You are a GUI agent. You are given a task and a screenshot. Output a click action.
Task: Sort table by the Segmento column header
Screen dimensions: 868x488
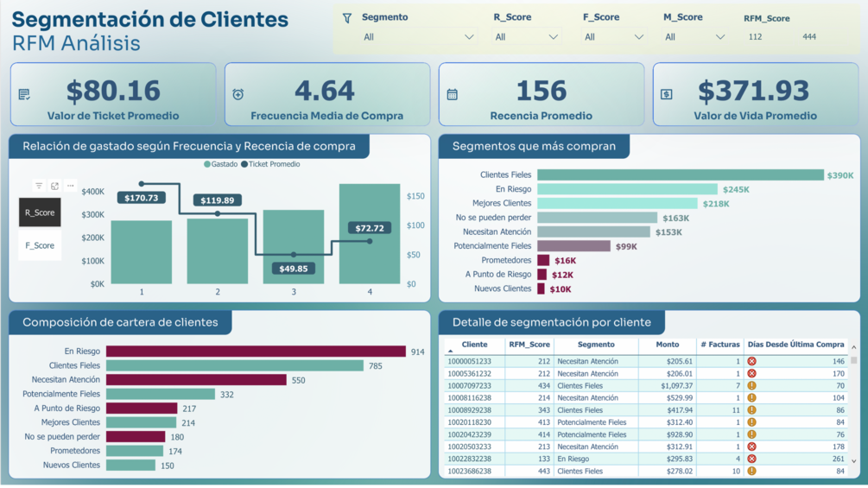coord(596,344)
